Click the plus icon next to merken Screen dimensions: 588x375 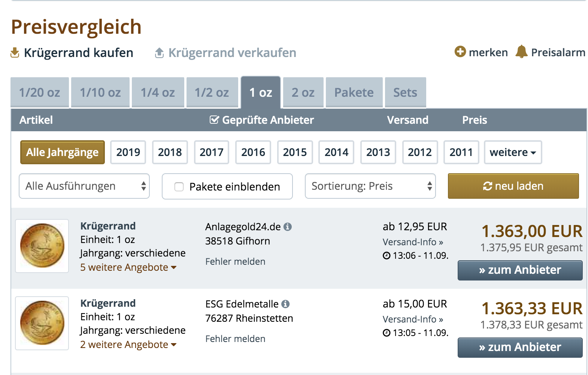pos(460,52)
